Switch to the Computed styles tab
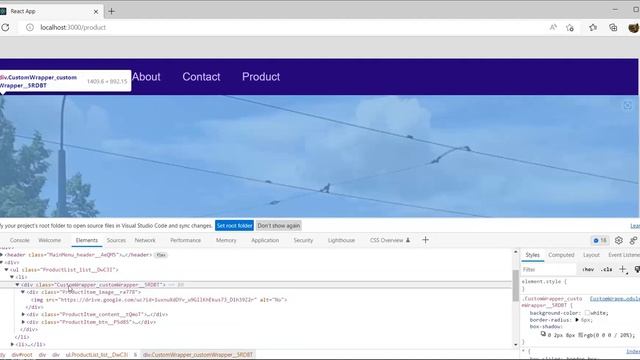 tap(561, 255)
